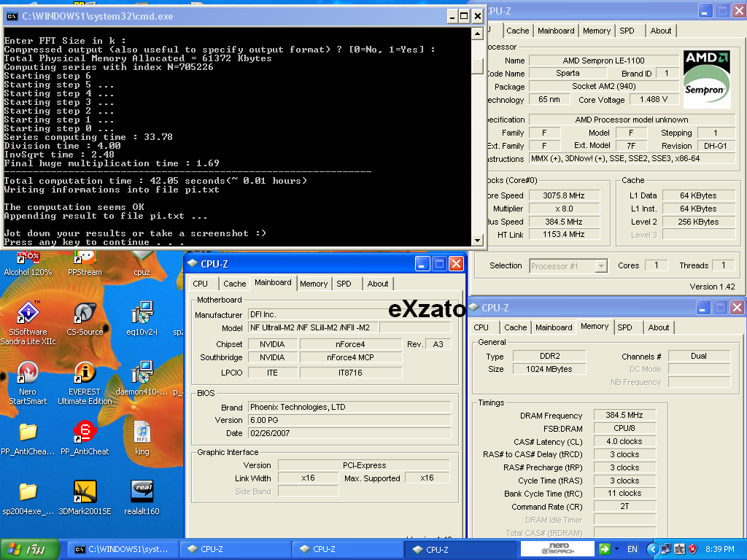Screen dimensions: 747x560
Task: Expand hidden system tray icons
Action: pyautogui.click(x=653, y=549)
